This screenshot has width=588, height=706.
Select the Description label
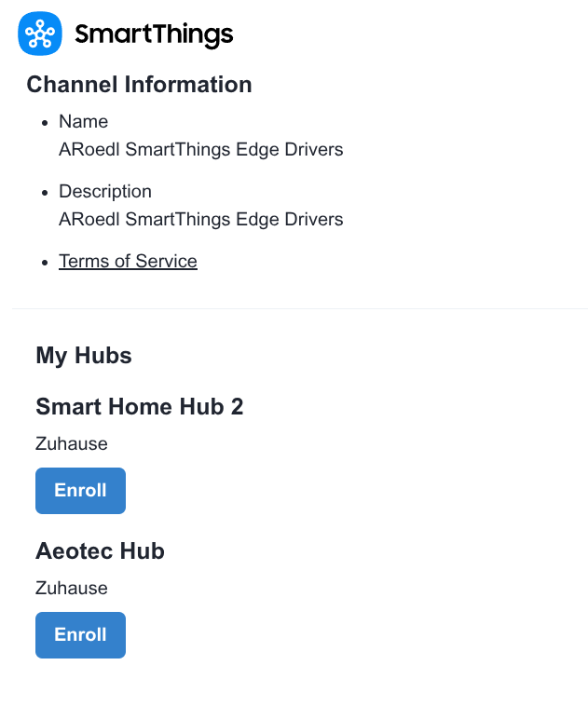click(105, 192)
